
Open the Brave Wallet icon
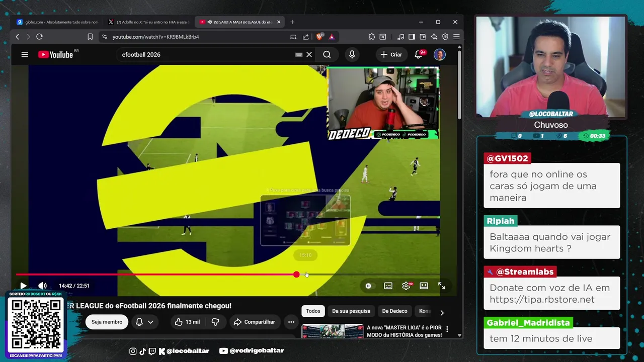pos(423,37)
